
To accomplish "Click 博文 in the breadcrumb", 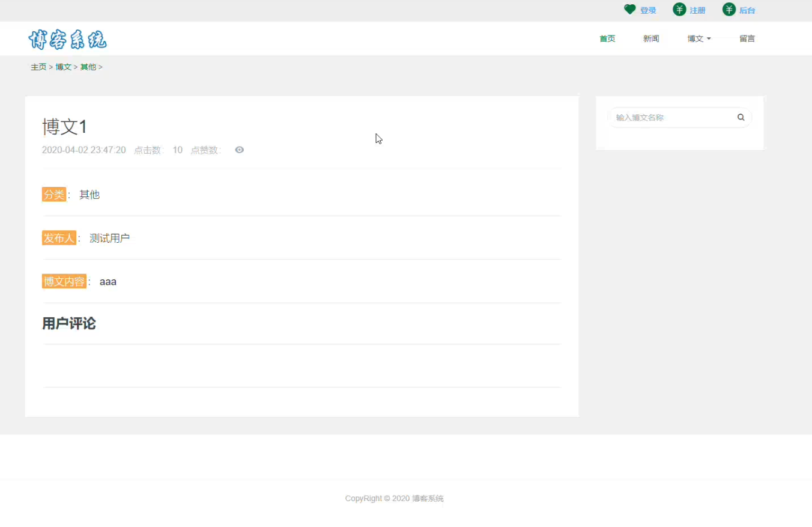I will point(64,67).
